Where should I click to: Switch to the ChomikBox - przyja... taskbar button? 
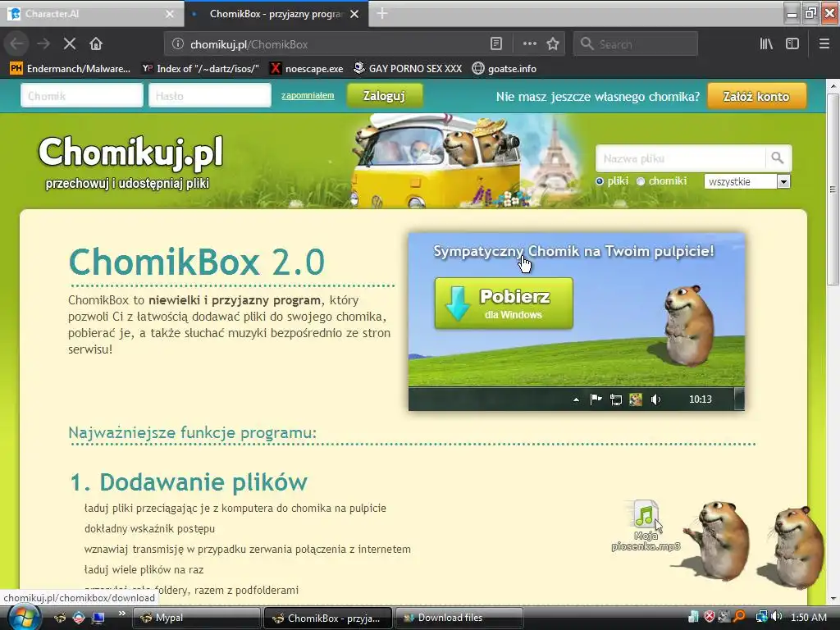pos(328,618)
